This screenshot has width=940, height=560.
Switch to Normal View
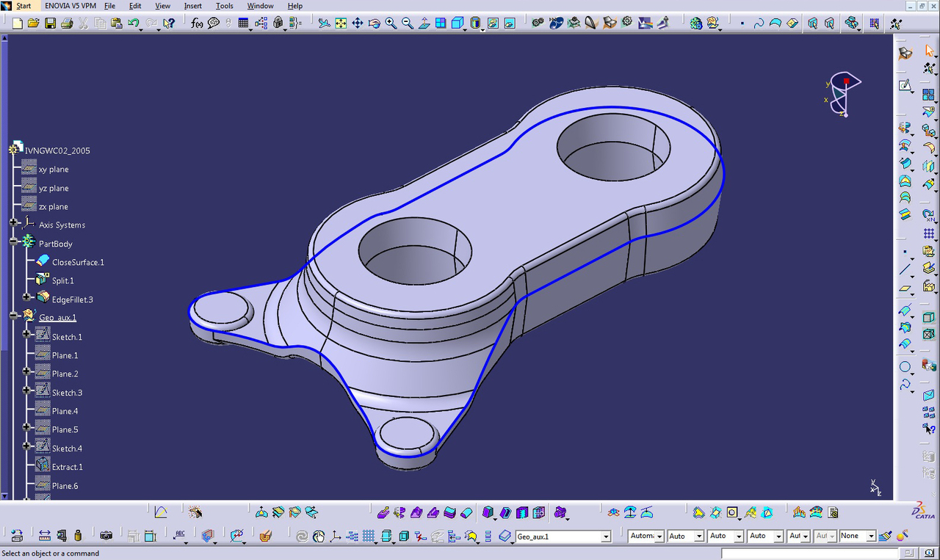coord(424,23)
